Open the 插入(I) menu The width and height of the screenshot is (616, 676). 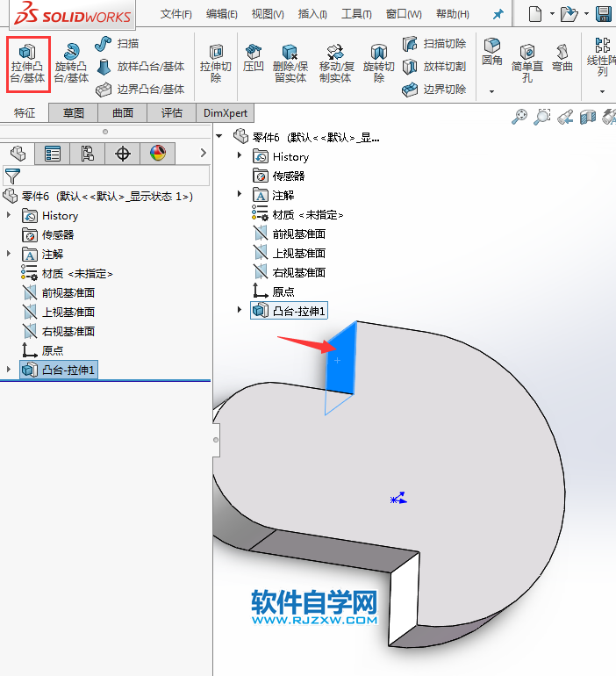point(312,14)
